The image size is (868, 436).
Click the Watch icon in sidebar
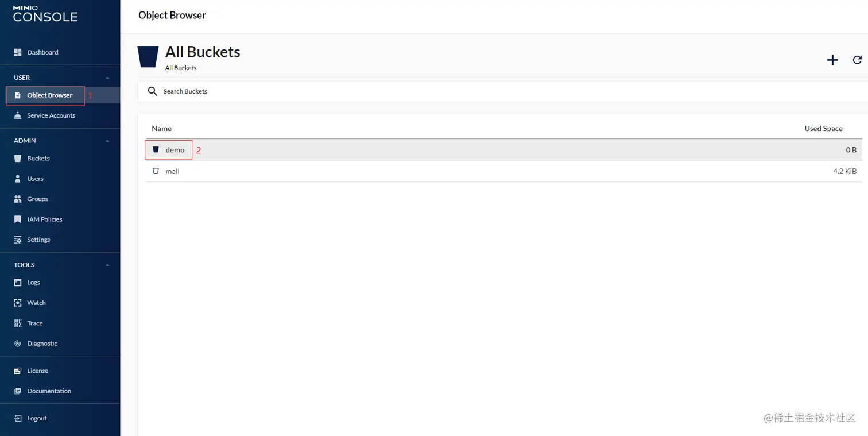[17, 303]
